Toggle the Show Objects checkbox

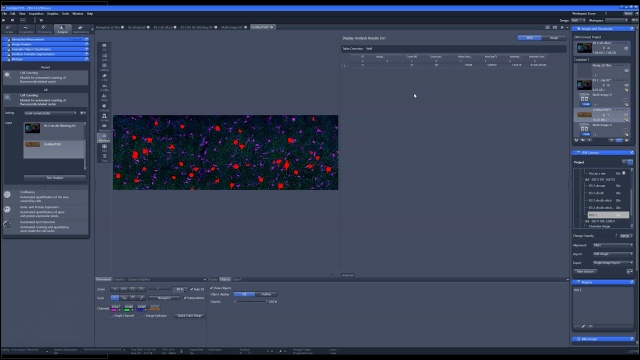click(x=211, y=288)
